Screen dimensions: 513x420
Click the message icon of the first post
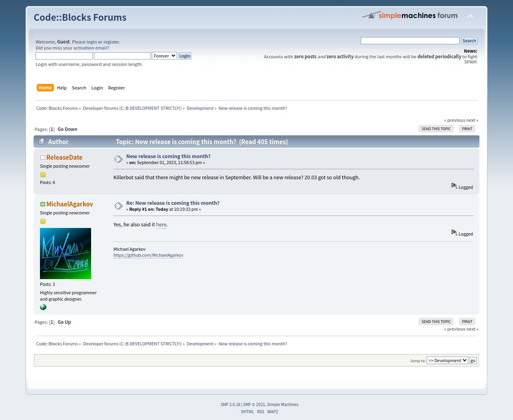pos(119,159)
